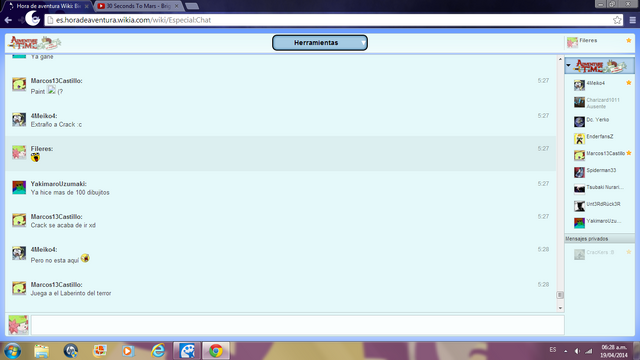Select user Spiderman33 in the user list
Image resolution: width=640 pixels, height=360 pixels.
click(x=601, y=170)
